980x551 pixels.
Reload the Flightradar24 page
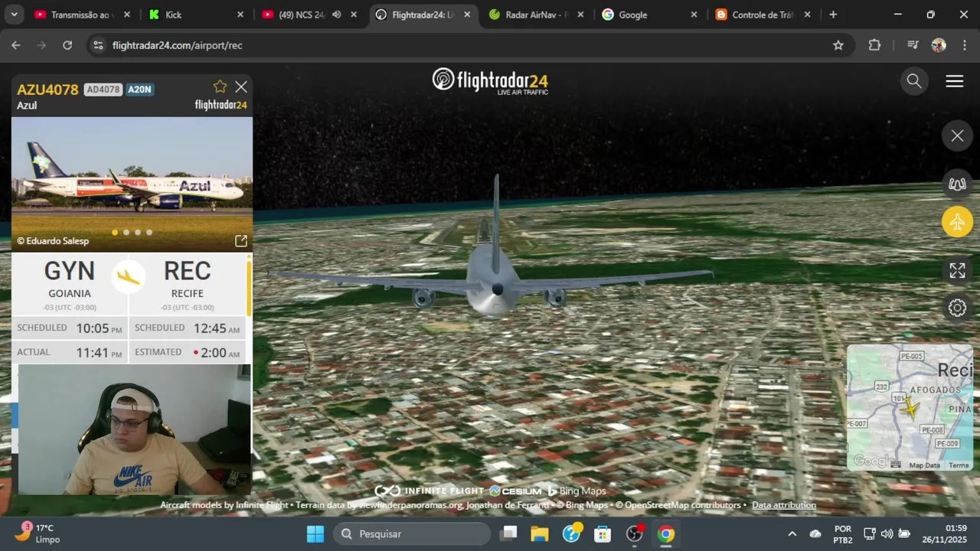(67, 45)
